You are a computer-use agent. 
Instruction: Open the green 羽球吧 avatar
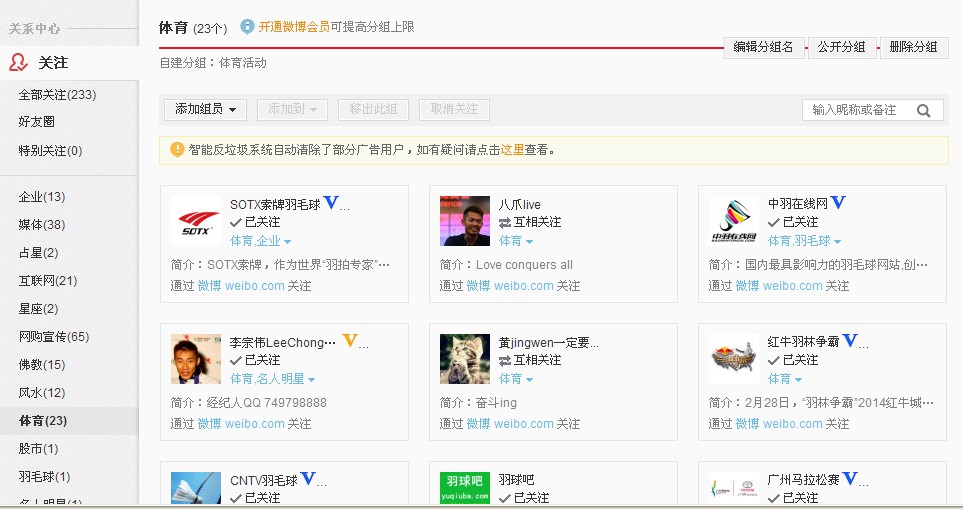point(465,488)
